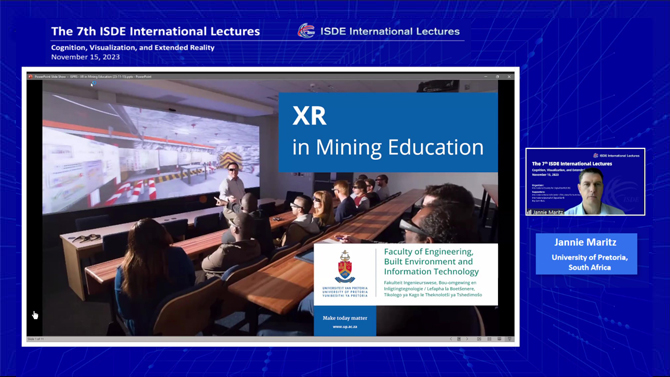Go to next slide using status bar arrow
Viewport: 670px width, 377px height.
[467, 339]
